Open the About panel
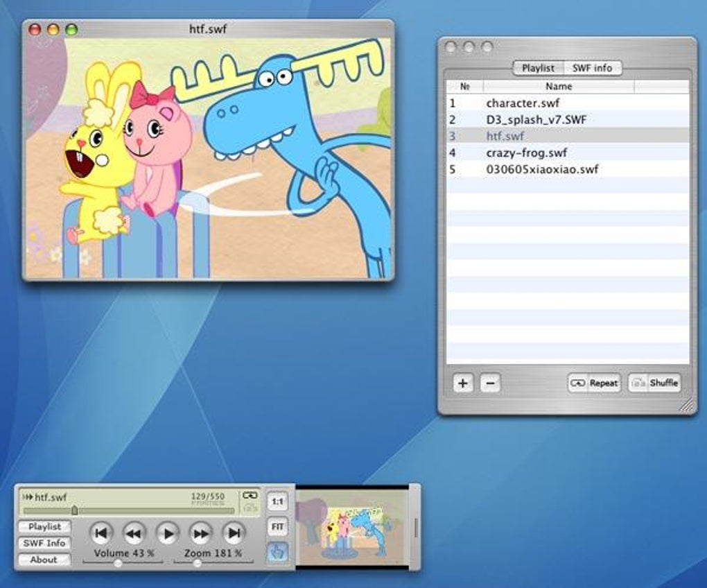This screenshot has height=588, width=707. tap(44, 560)
